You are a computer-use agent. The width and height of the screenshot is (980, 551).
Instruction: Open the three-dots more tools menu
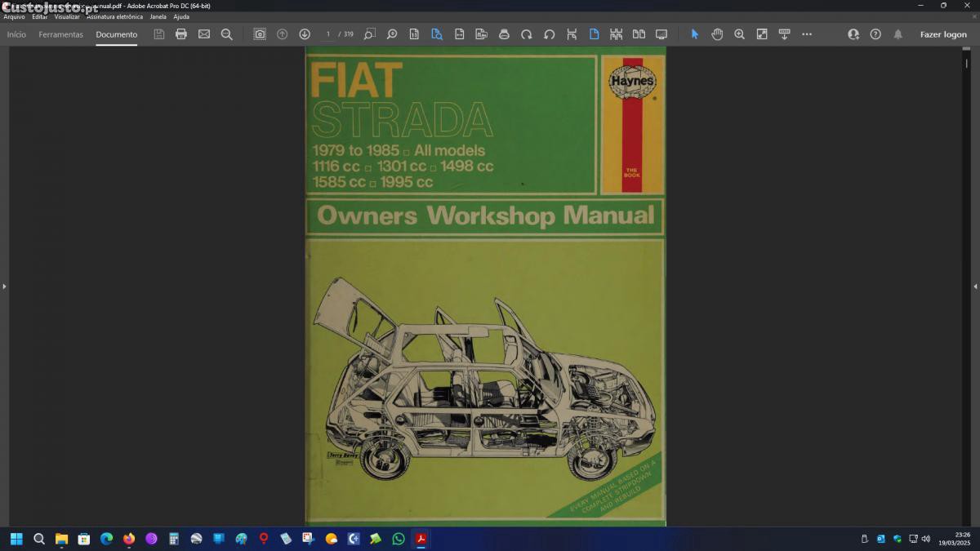(807, 34)
